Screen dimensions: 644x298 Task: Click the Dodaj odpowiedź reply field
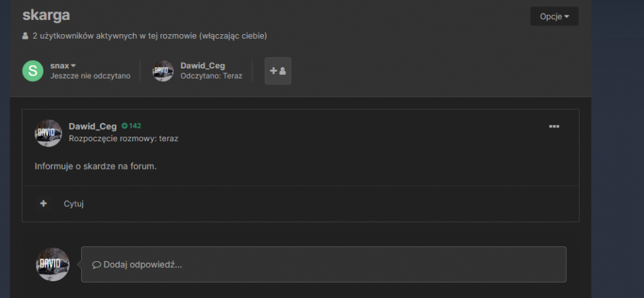pyautogui.click(x=324, y=264)
